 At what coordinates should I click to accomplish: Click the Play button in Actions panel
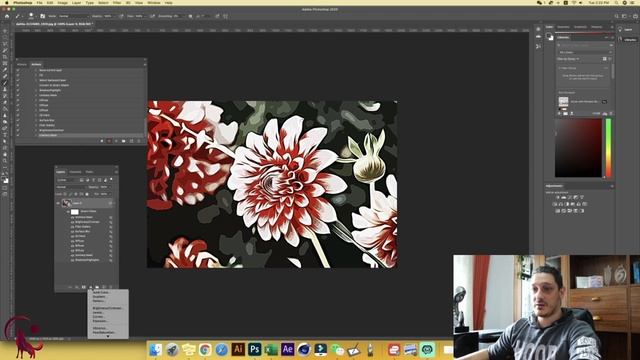point(116,141)
